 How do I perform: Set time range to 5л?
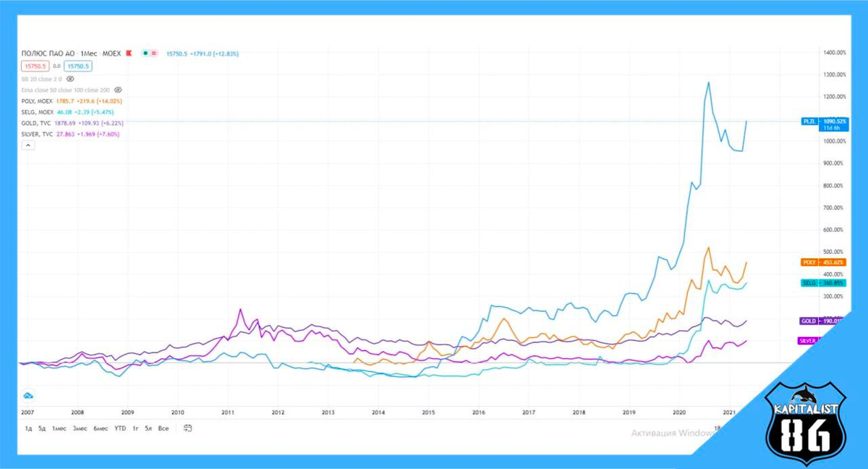(149, 428)
